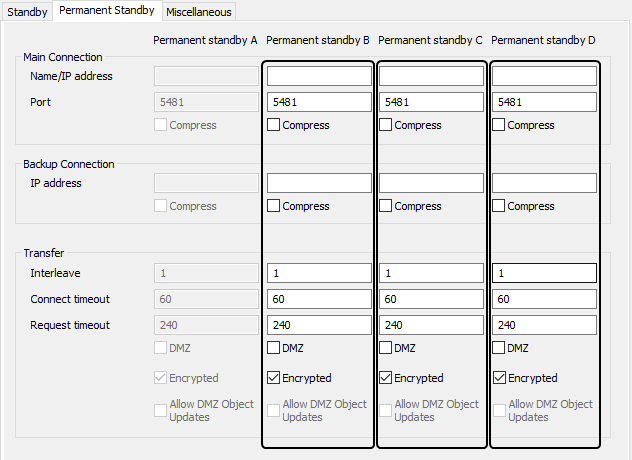Enable Main Connection Compress for standby C
This screenshot has height=460, width=632.
click(x=386, y=125)
